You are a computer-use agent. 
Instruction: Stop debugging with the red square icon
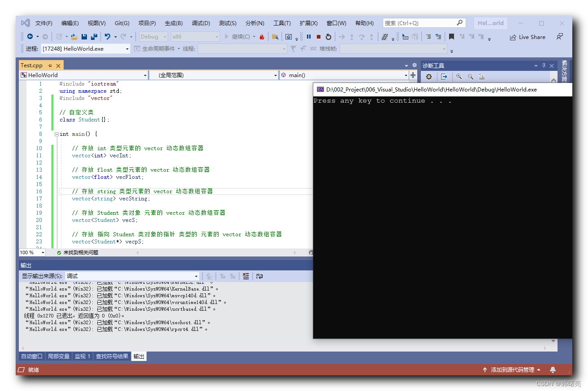[319, 37]
